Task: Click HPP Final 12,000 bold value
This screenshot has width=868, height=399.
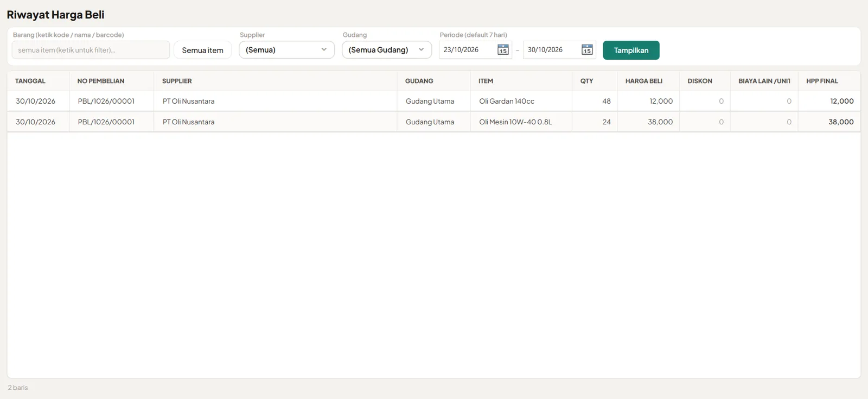Action: click(x=842, y=101)
